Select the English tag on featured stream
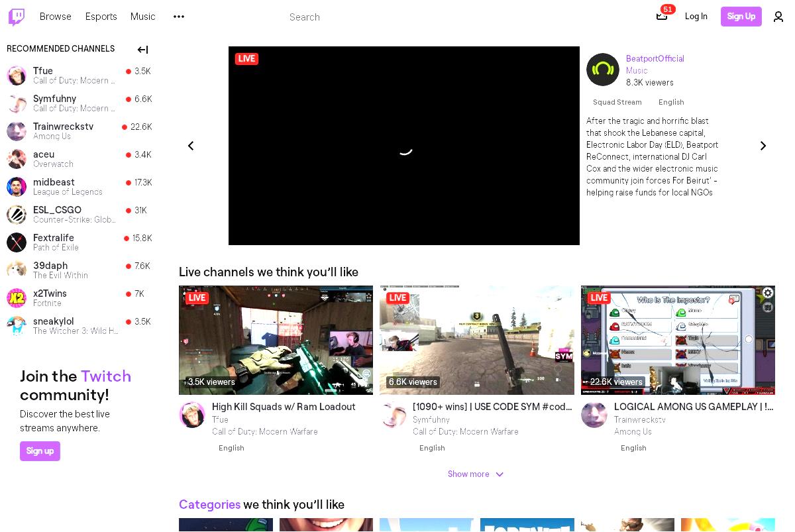The image size is (795, 532). tap(671, 102)
